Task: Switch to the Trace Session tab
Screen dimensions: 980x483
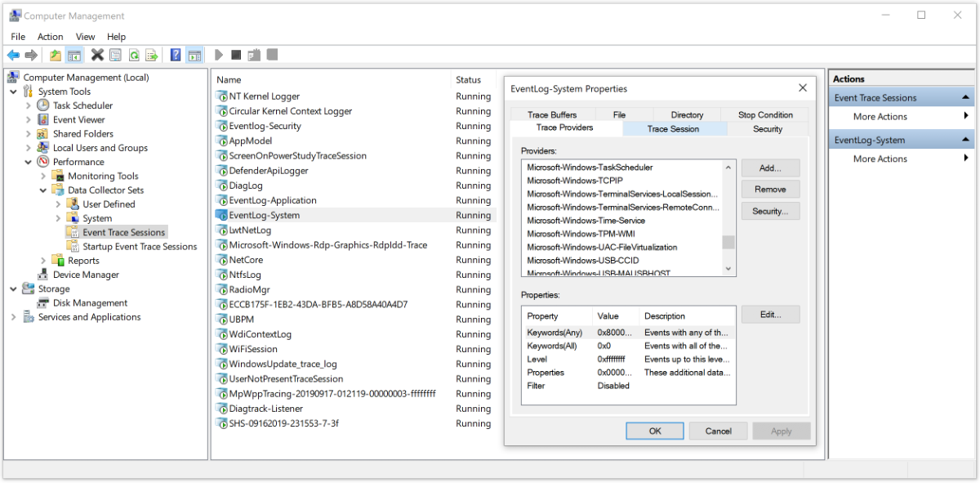Action: pos(674,129)
